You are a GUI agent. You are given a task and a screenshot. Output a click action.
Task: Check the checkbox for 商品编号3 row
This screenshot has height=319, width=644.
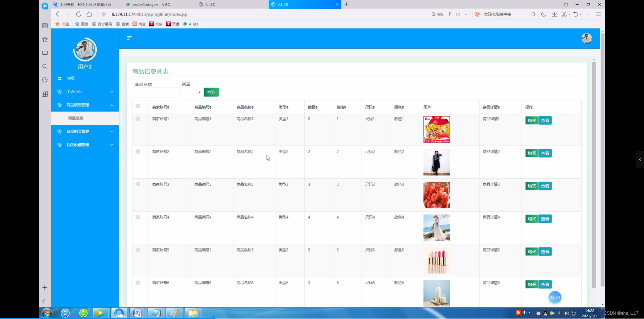(x=138, y=184)
